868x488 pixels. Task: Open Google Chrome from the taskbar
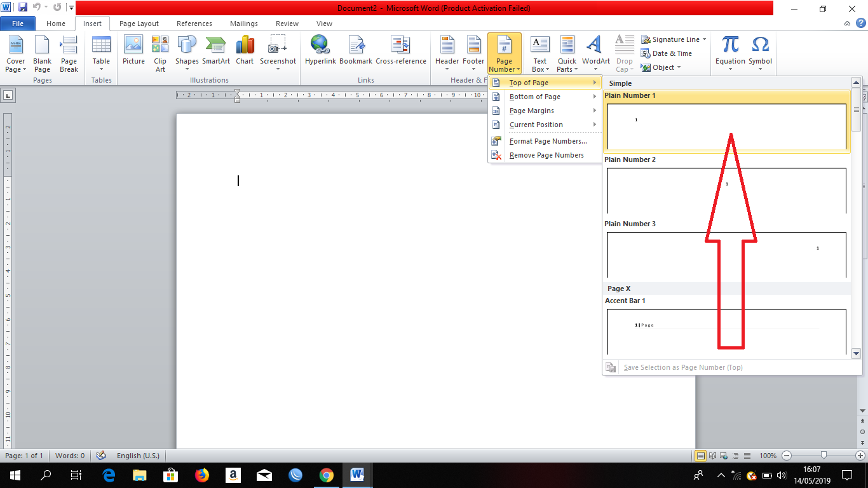coord(326,475)
